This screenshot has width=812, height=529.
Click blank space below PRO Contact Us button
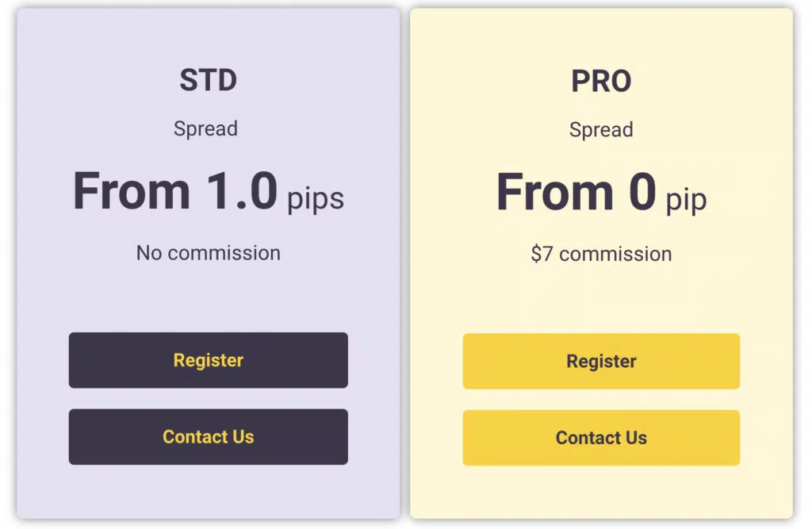coord(601,492)
